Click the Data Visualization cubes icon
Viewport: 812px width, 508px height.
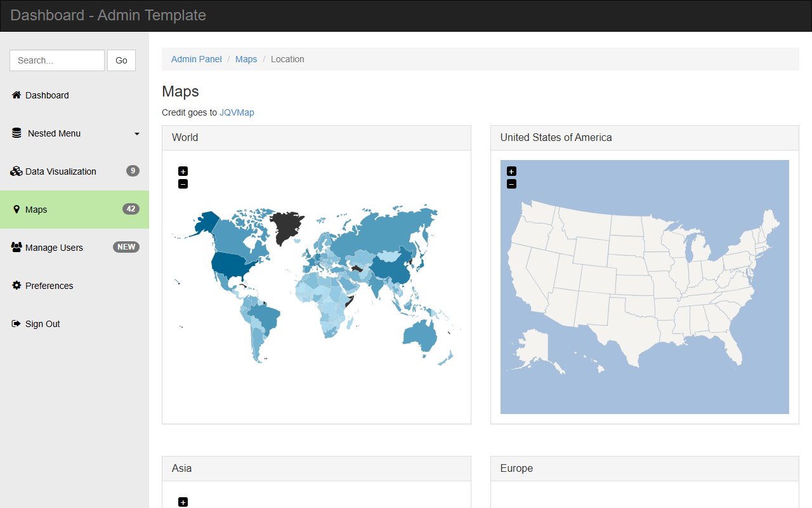pos(16,171)
